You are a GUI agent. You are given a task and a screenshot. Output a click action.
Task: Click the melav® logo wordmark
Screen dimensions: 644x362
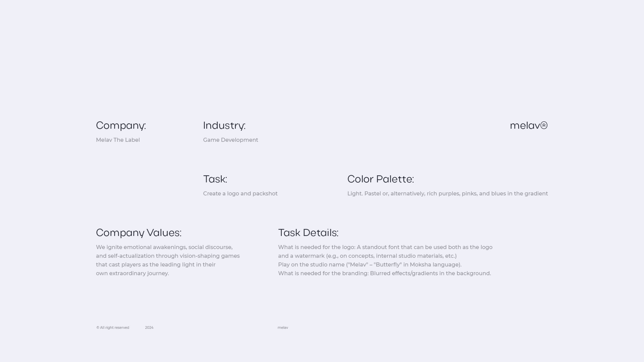(528, 126)
